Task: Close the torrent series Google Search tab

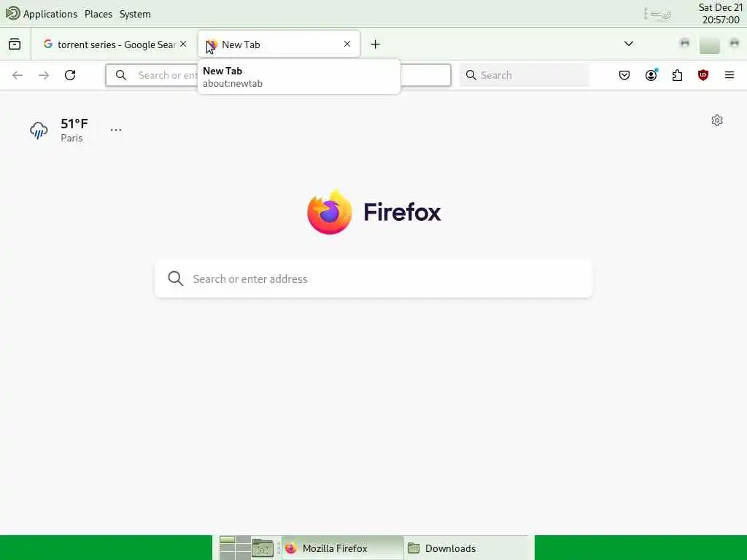Action: (x=183, y=44)
